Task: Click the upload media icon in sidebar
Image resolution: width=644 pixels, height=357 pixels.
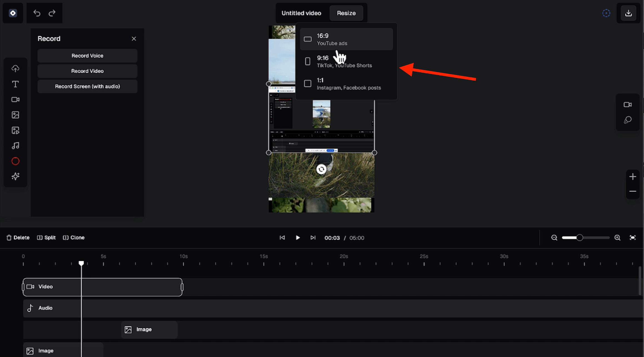Action: click(x=15, y=68)
